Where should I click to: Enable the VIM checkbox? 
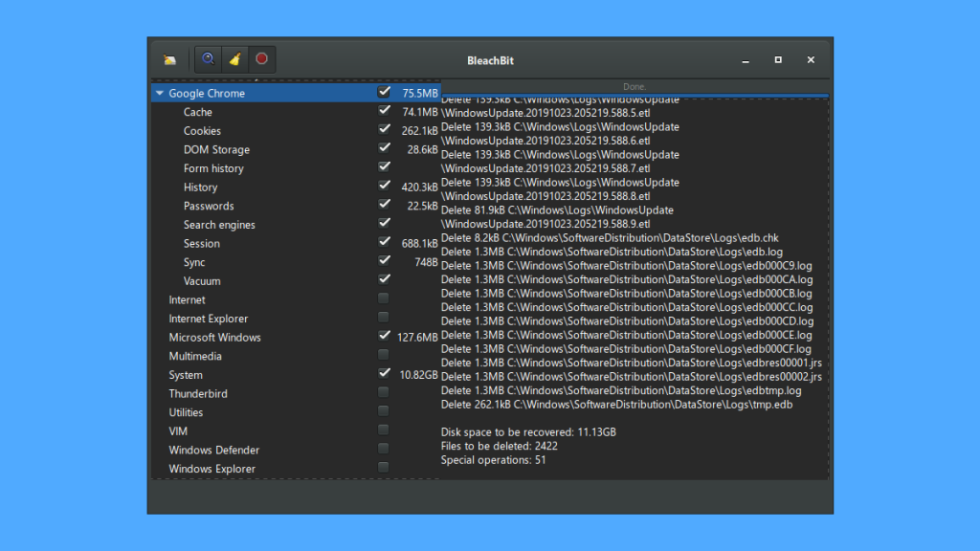pos(384,430)
